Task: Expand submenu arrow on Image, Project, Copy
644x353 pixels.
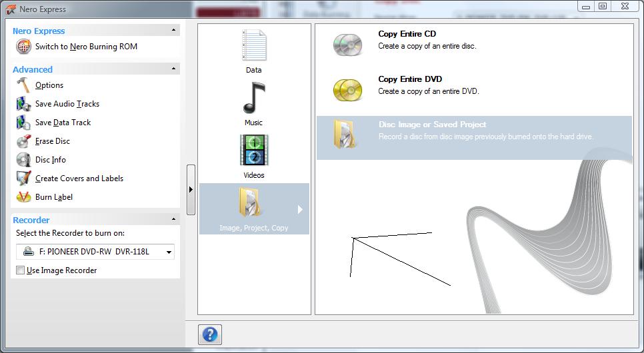Action: point(300,209)
